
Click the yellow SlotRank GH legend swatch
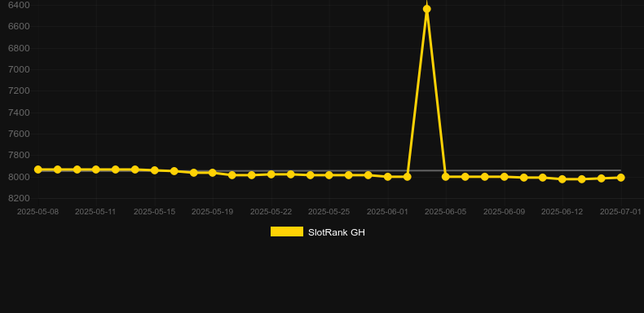287,231
